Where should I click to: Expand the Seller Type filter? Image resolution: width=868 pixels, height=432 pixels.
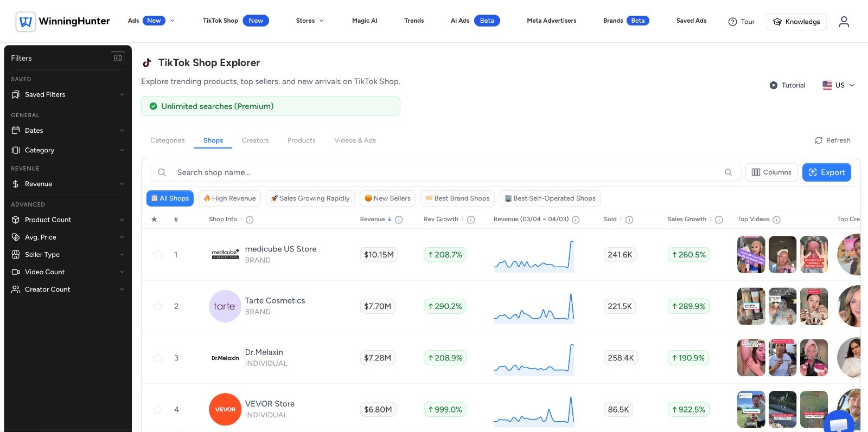(x=68, y=254)
